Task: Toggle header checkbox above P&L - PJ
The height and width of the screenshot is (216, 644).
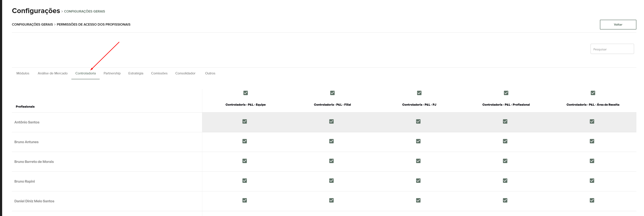Action: pos(419,93)
